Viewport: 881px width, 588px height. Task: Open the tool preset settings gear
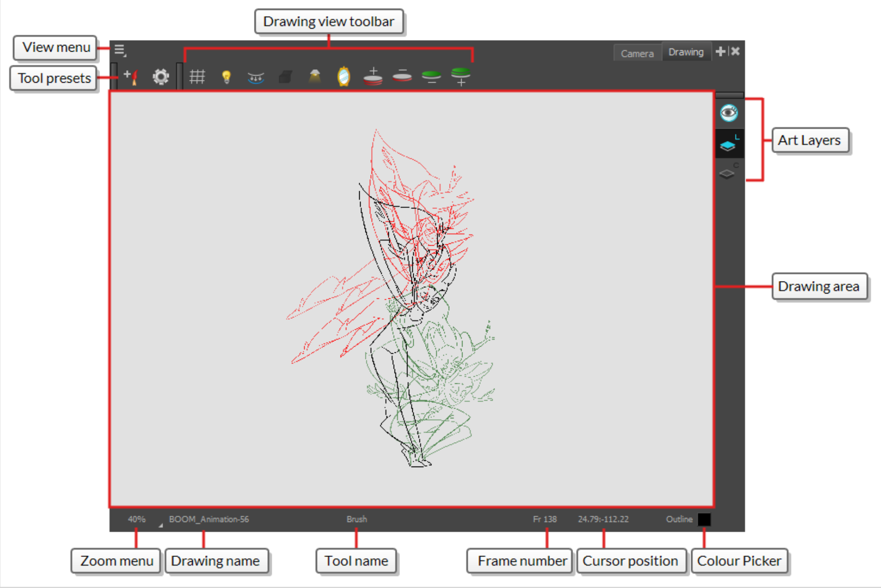pyautogui.click(x=161, y=76)
